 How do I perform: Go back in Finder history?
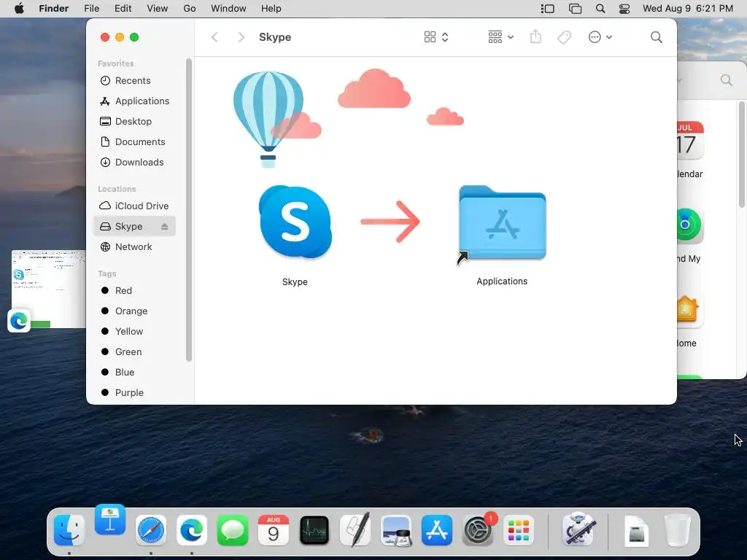pos(214,37)
